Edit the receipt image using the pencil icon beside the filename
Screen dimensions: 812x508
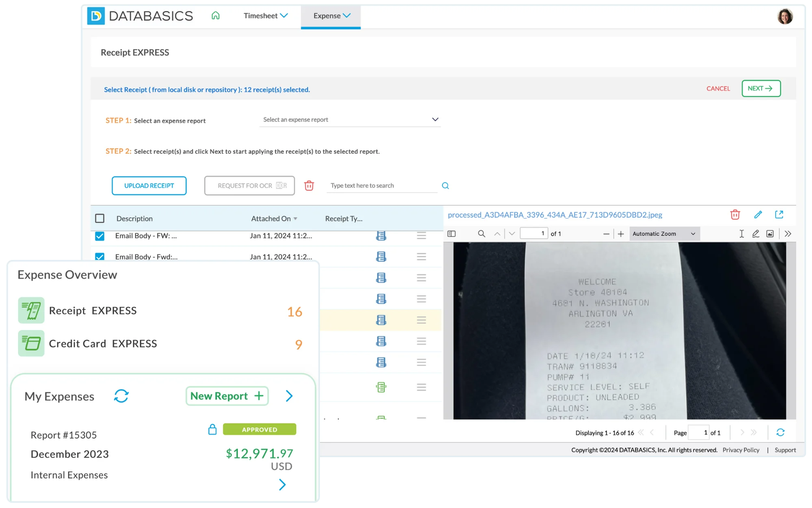coord(758,215)
